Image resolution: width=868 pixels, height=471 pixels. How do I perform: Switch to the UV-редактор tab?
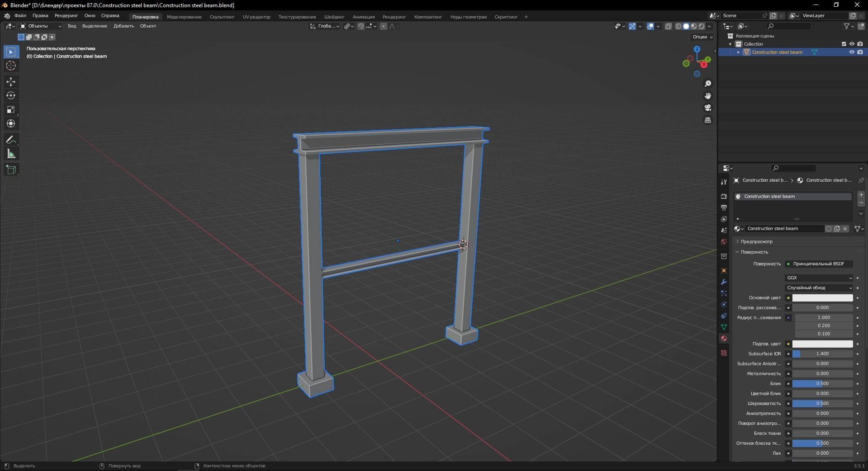[x=256, y=17]
